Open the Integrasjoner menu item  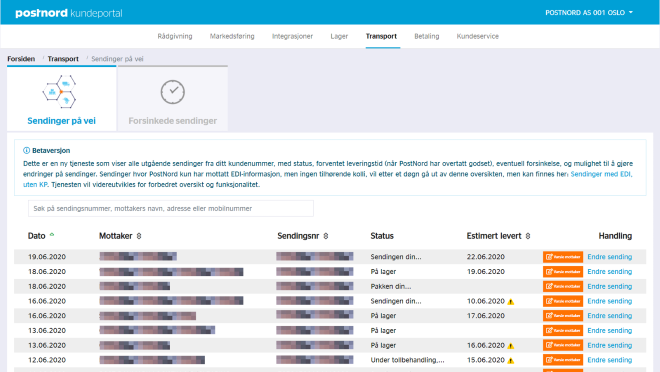pyautogui.click(x=292, y=36)
